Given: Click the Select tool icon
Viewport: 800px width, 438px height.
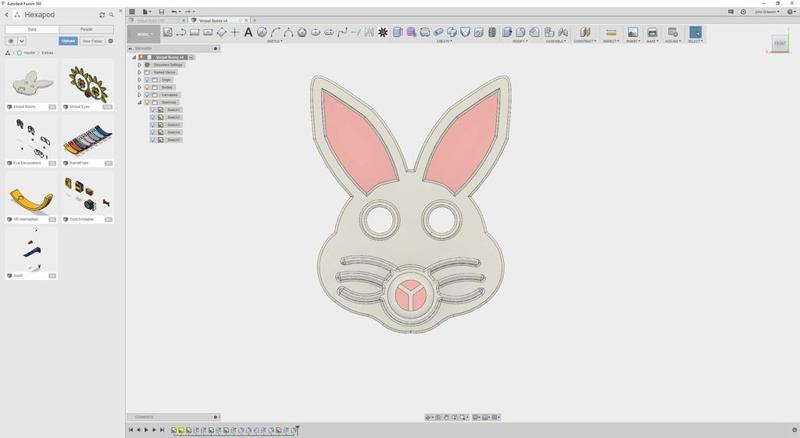Looking at the screenshot, I should click(695, 32).
